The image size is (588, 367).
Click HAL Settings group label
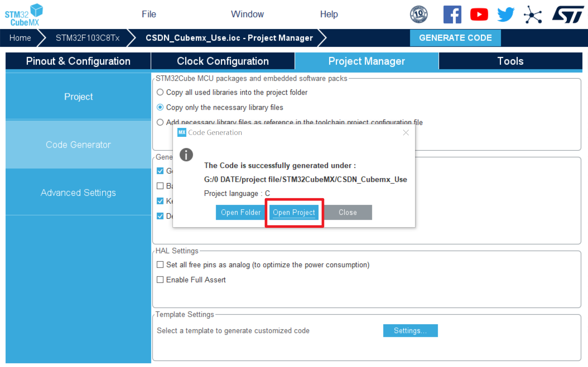(x=177, y=251)
